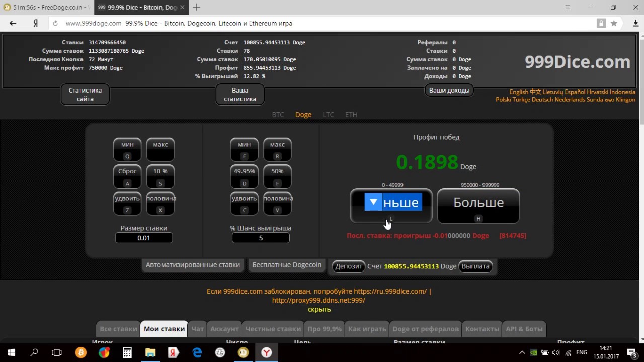Toggle the 'Ваши доходы' panel

pyautogui.click(x=449, y=90)
